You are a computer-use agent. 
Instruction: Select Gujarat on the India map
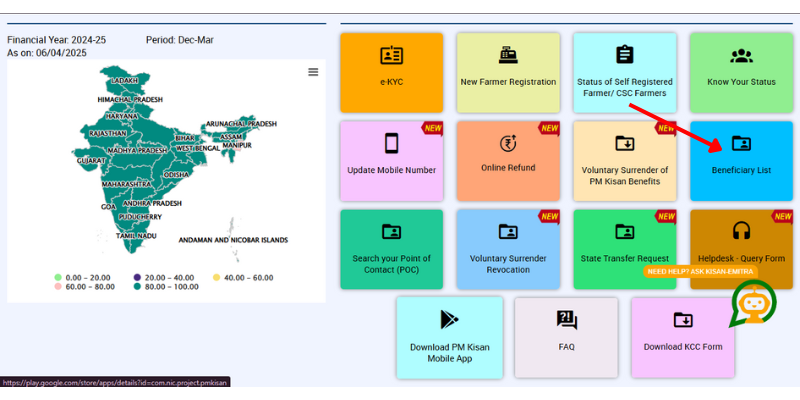91,160
